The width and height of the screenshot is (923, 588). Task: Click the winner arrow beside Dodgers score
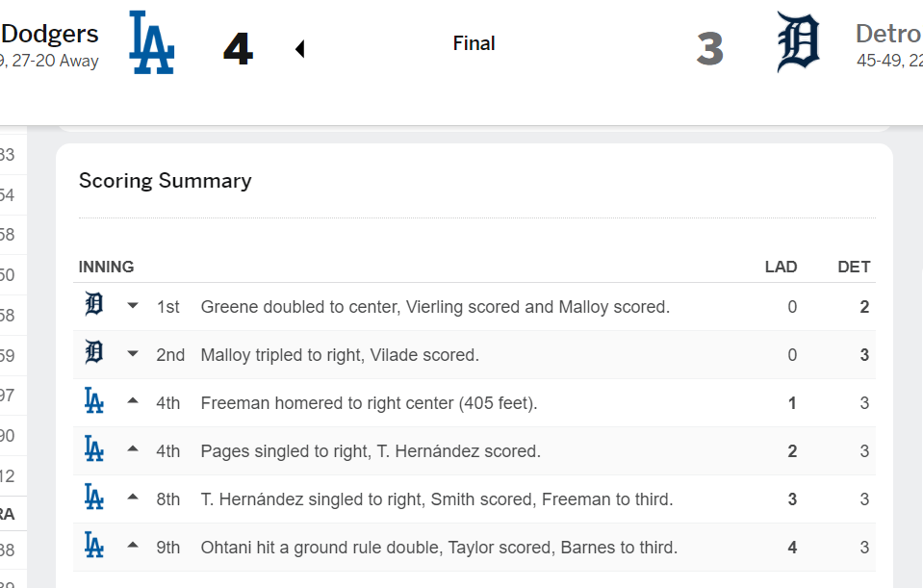pyautogui.click(x=299, y=48)
